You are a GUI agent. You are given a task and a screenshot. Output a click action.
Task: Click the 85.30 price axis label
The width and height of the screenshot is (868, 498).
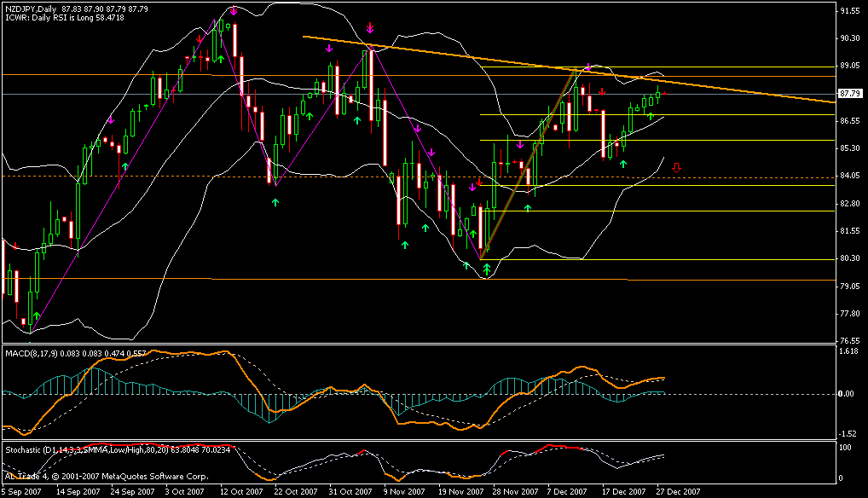(x=850, y=148)
